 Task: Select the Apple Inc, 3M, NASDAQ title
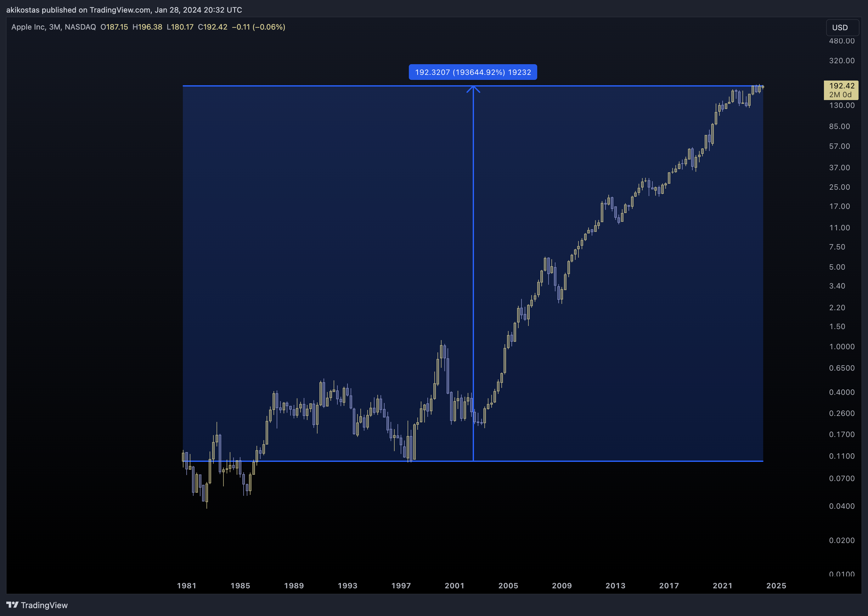pos(54,27)
